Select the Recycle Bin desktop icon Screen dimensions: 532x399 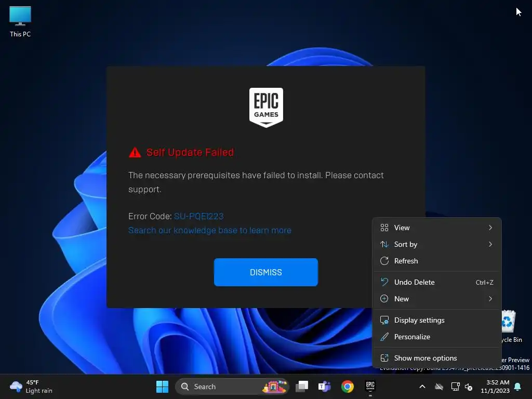pos(510,326)
